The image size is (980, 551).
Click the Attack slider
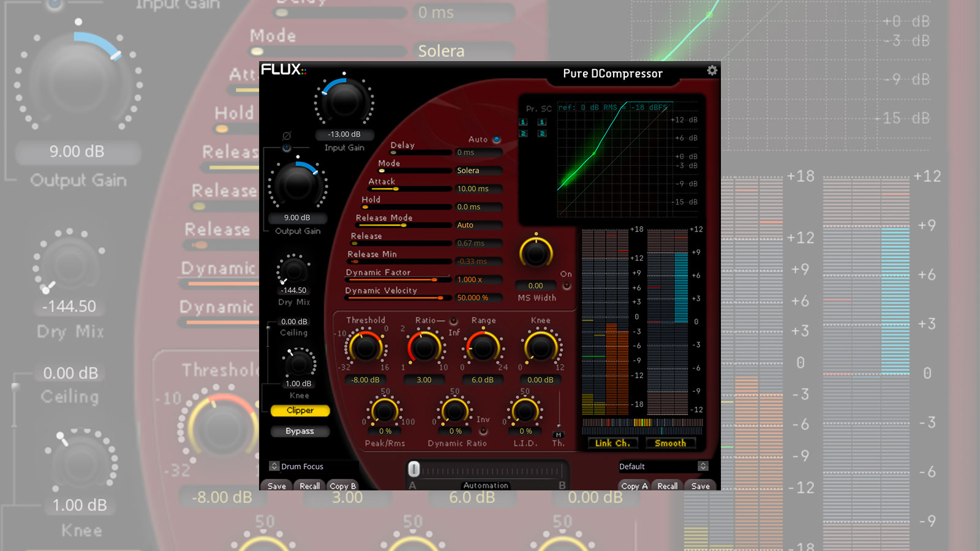coord(409,189)
